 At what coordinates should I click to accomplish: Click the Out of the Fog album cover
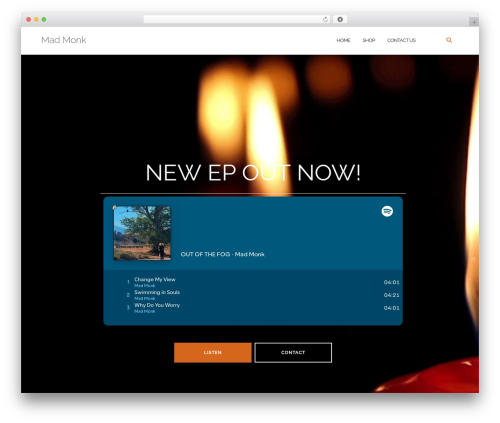pos(142,233)
